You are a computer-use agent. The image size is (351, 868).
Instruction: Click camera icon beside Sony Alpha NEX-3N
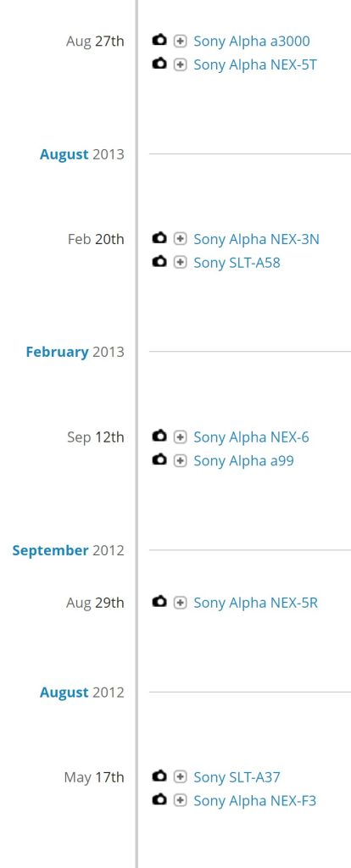pyautogui.click(x=159, y=238)
